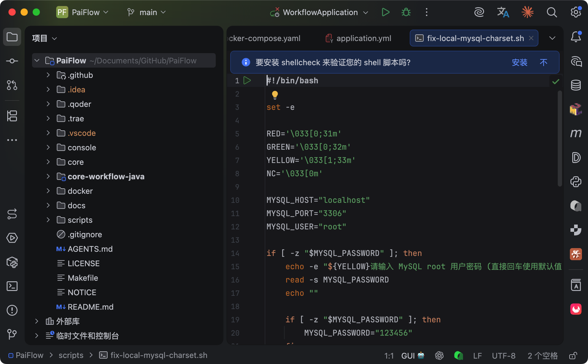Click the intention lightbulb on line 2
This screenshot has width=588, height=364.
tap(275, 95)
